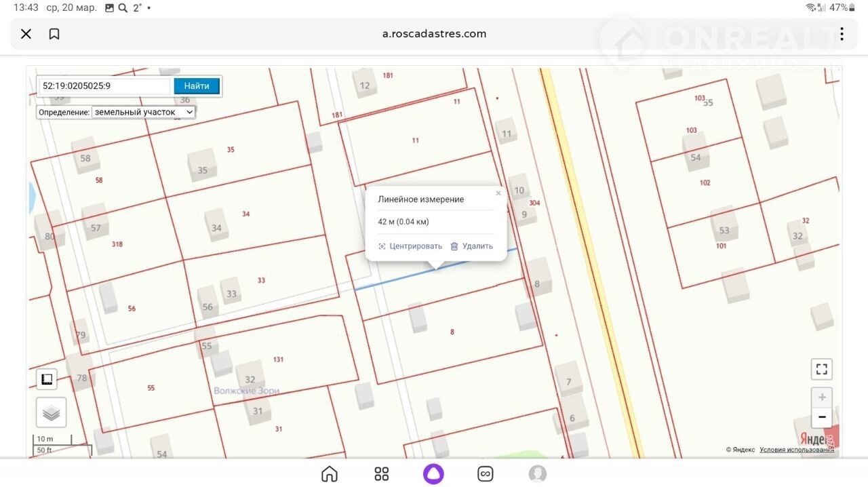Launch Alice assistant purple button
Image resolution: width=868 pixels, height=487 pixels.
433,473
